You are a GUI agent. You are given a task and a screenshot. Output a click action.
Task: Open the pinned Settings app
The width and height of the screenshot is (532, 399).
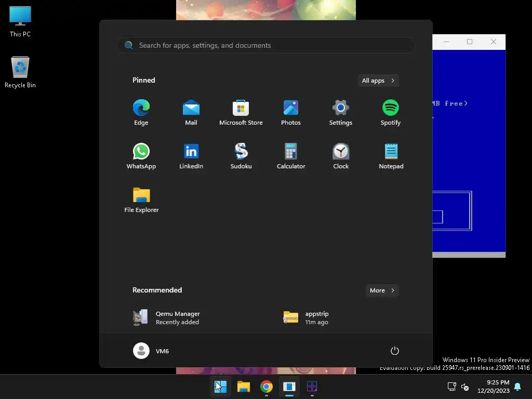[x=341, y=112]
